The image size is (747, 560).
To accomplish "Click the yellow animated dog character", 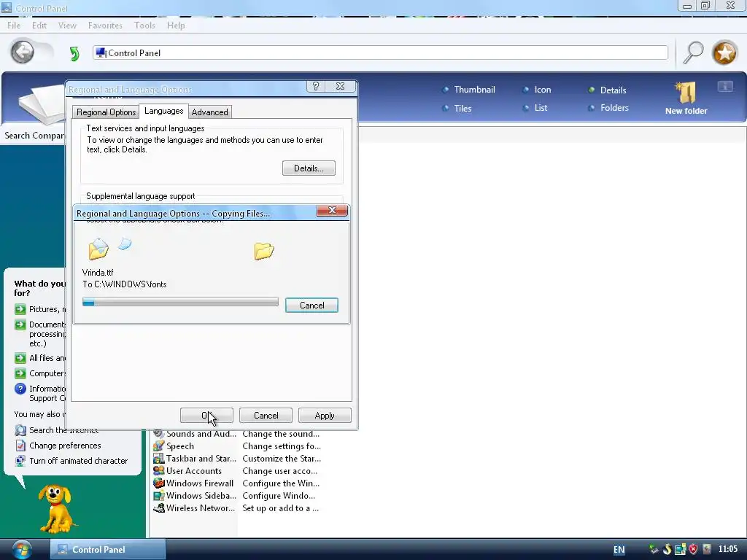I will click(x=56, y=508).
